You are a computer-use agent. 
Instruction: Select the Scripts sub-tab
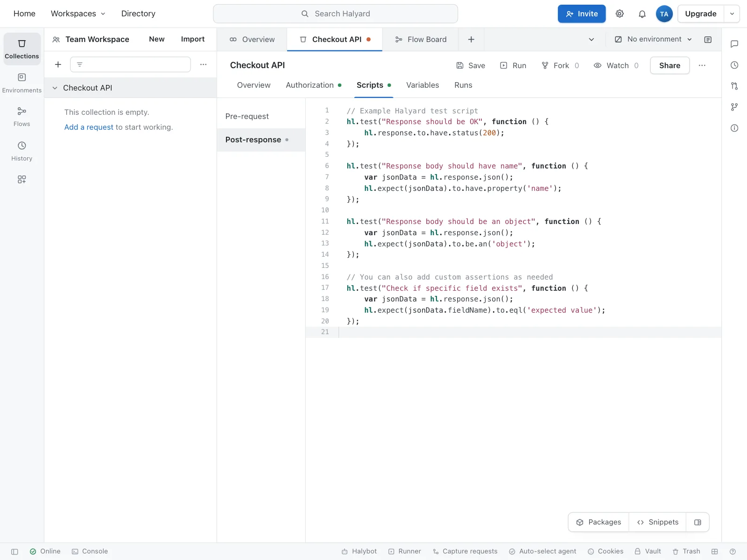tap(373, 85)
